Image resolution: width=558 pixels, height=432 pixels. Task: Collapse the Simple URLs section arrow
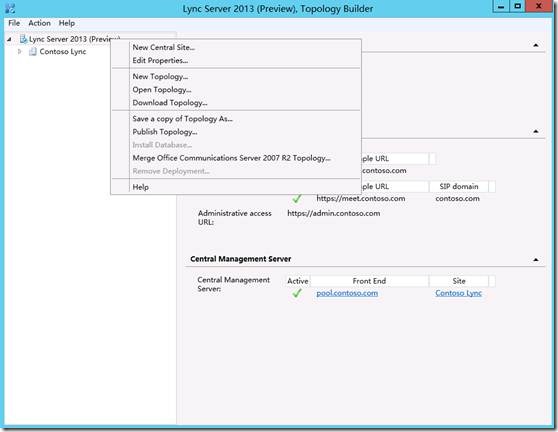tap(536, 132)
